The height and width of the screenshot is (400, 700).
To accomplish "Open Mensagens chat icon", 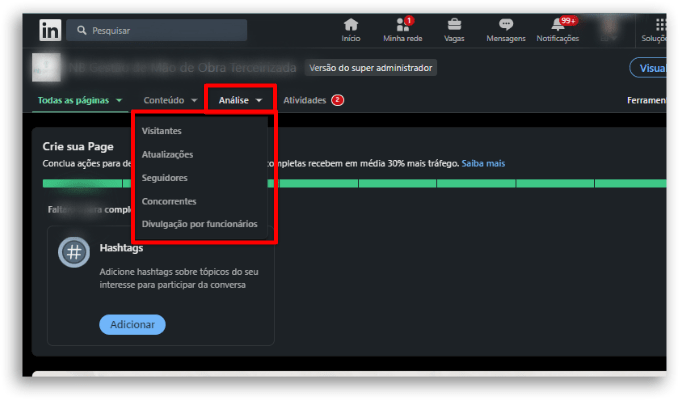I will point(506,24).
